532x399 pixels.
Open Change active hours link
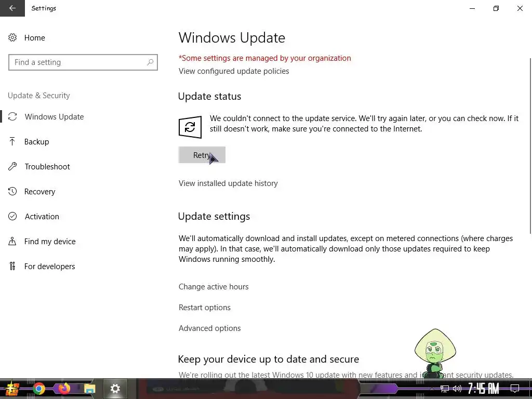(214, 287)
